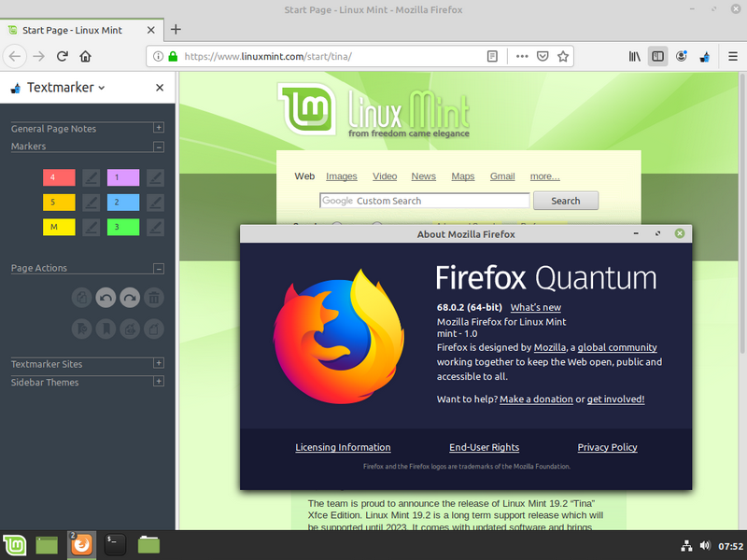Open Licensing Information
Image resolution: width=747 pixels, height=560 pixels.
[343, 447]
